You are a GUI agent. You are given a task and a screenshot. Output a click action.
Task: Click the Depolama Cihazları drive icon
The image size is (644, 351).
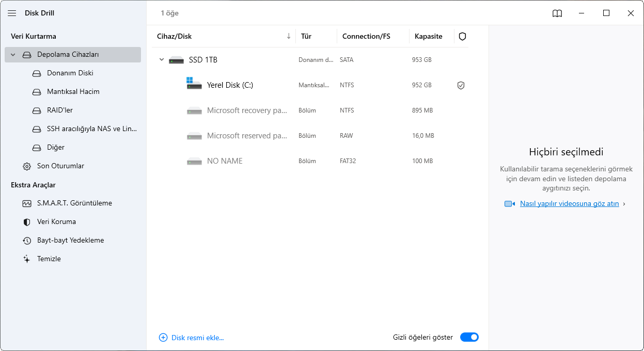[27, 55]
